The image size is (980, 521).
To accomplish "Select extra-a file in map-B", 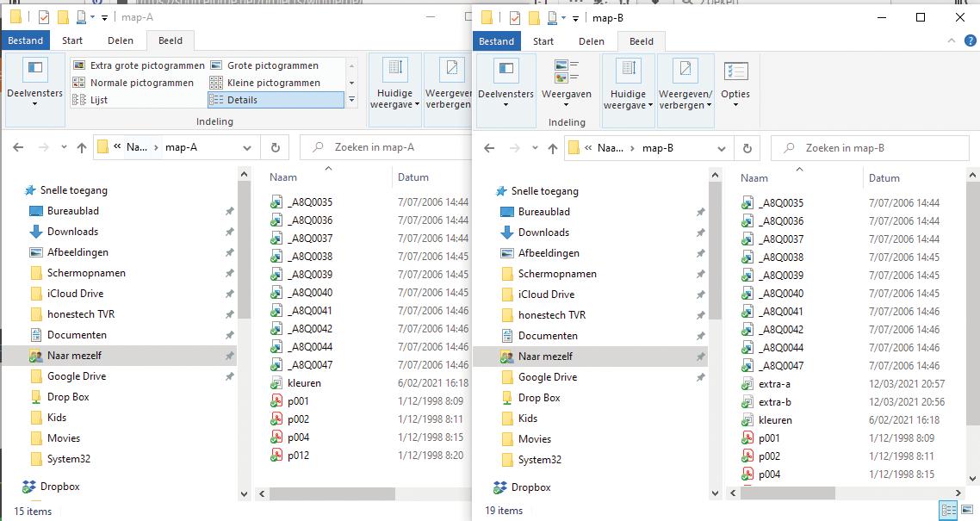I will tap(773, 384).
